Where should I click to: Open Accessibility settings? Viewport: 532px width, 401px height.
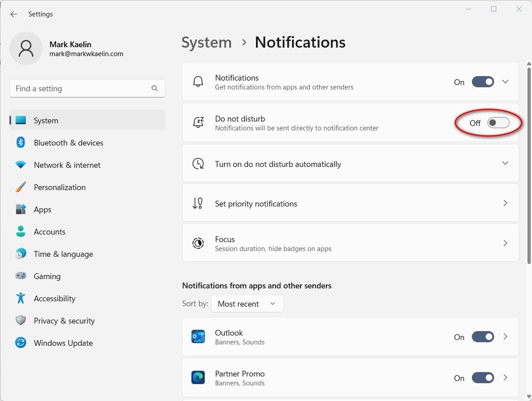[87, 298]
